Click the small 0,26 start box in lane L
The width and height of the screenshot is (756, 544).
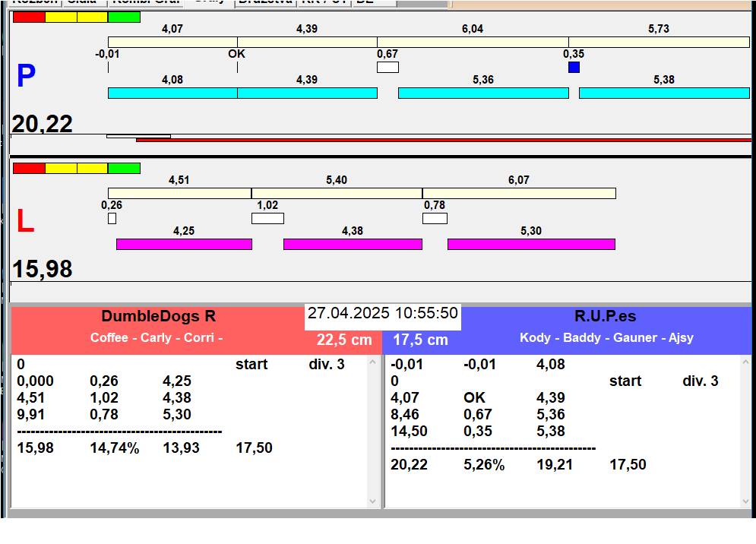click(112, 219)
